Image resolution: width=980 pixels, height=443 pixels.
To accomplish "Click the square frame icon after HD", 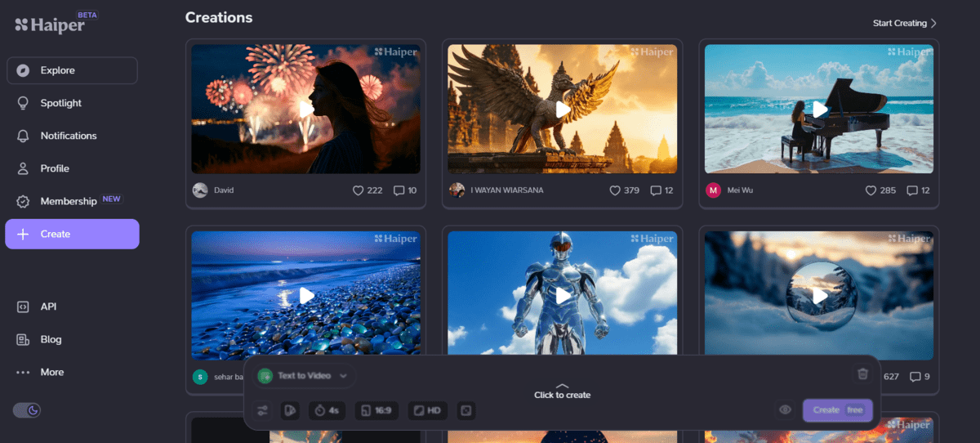I will click(465, 410).
